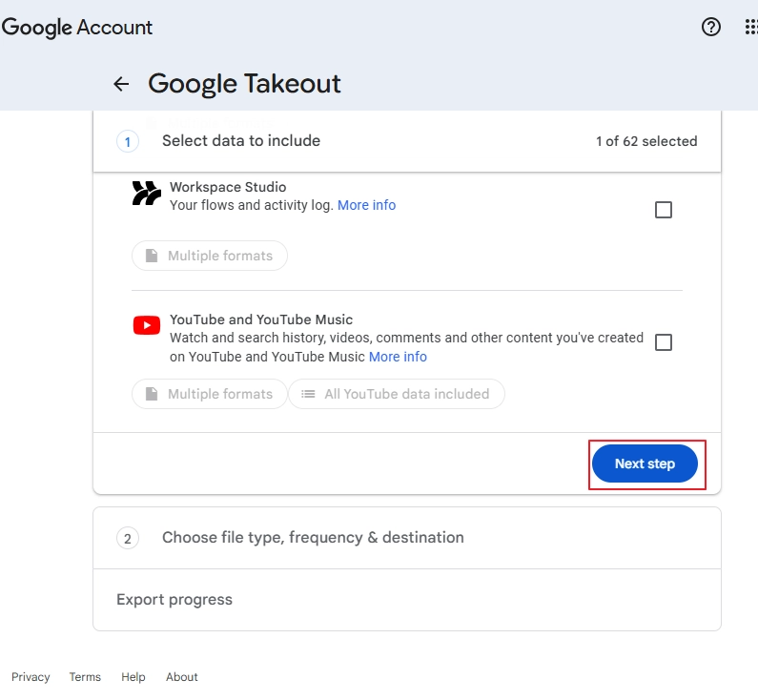Open Multiple formats under Workspace Studio
This screenshot has width=758, height=700.
pyautogui.click(x=210, y=256)
